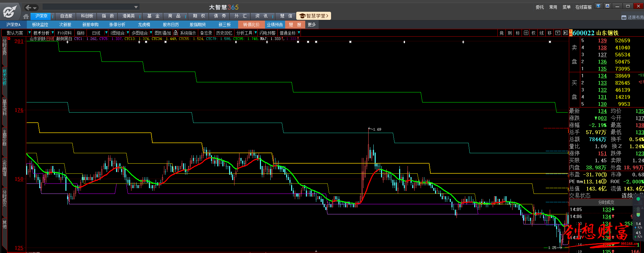Expand the 普通坐标 dropdown arrow

[x=299, y=33]
